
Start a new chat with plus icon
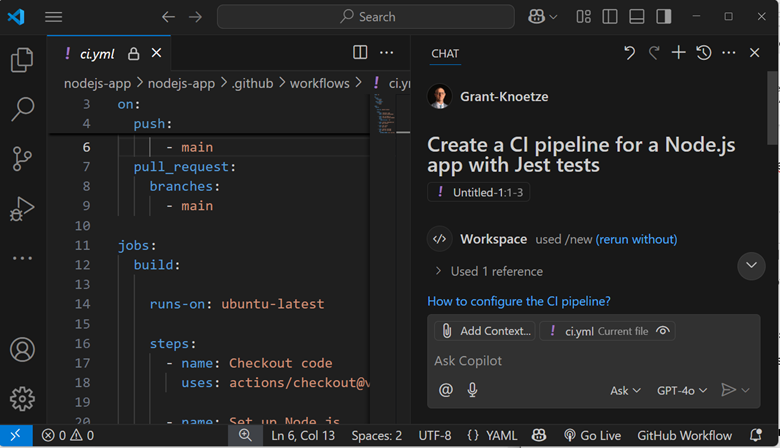678,53
